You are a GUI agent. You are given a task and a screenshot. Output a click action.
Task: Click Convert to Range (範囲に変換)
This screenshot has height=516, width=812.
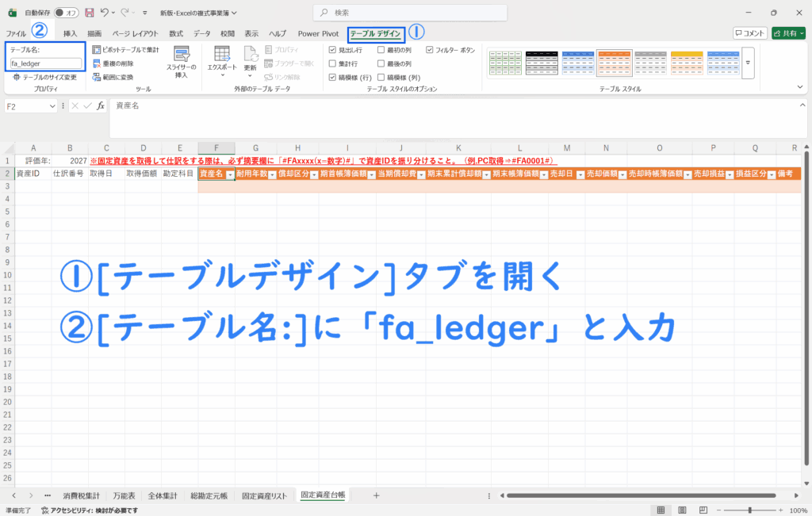coord(113,77)
